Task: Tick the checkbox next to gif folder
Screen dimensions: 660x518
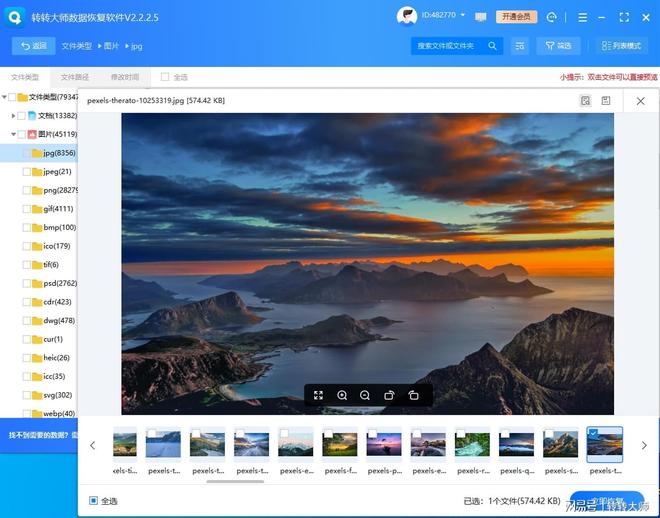Action: click(27, 209)
